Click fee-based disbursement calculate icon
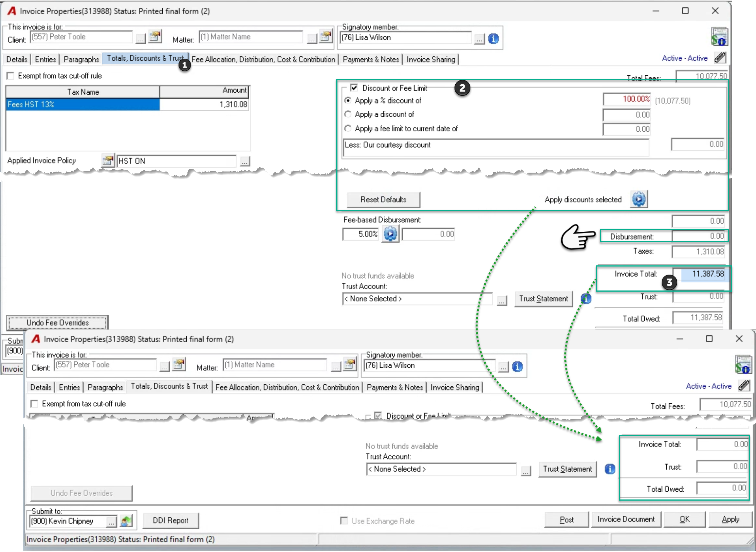This screenshot has height=552, width=756. (x=390, y=234)
